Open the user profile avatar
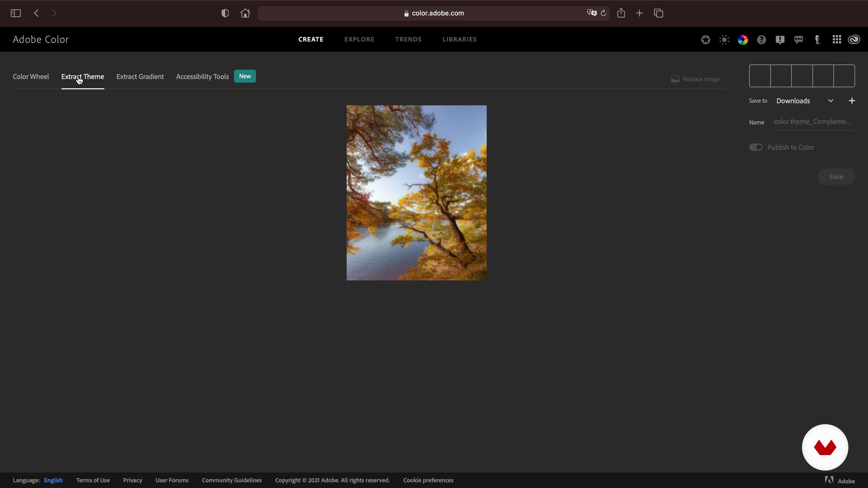868x488 pixels. tap(817, 40)
